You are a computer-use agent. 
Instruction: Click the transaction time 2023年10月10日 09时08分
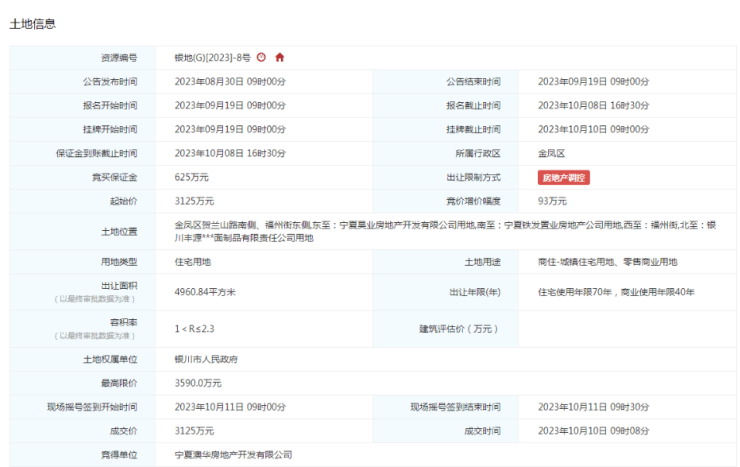tap(593, 431)
